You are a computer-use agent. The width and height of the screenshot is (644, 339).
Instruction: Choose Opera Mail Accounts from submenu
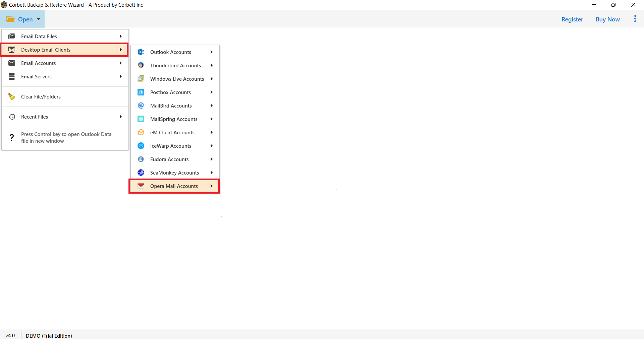174,186
